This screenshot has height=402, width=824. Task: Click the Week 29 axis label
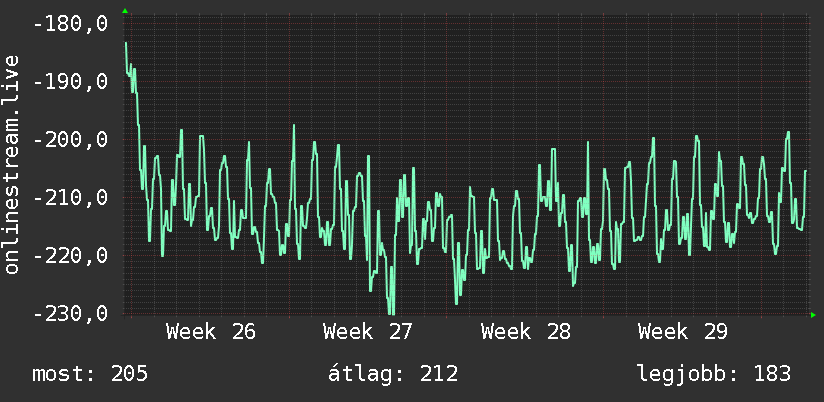click(683, 332)
